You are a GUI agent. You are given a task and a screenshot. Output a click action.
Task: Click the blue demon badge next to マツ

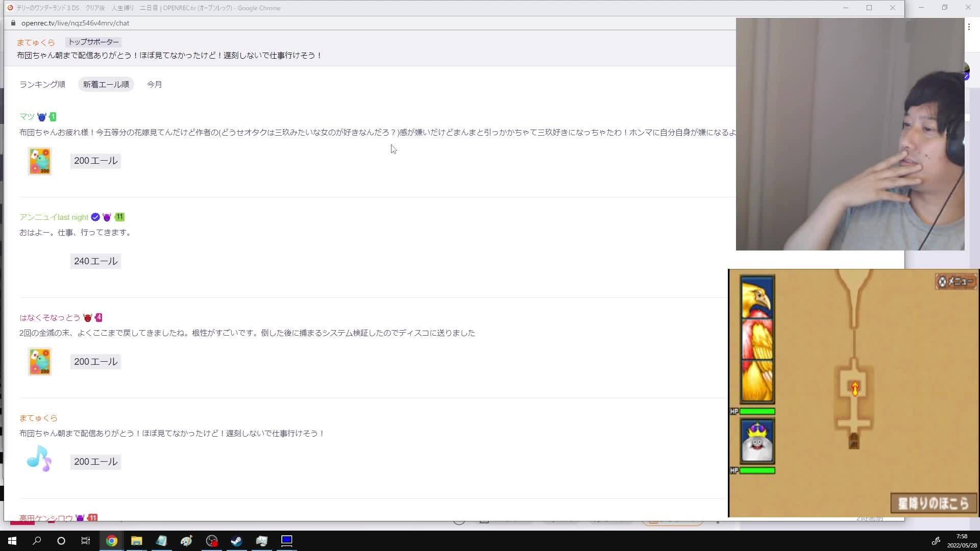[42, 117]
